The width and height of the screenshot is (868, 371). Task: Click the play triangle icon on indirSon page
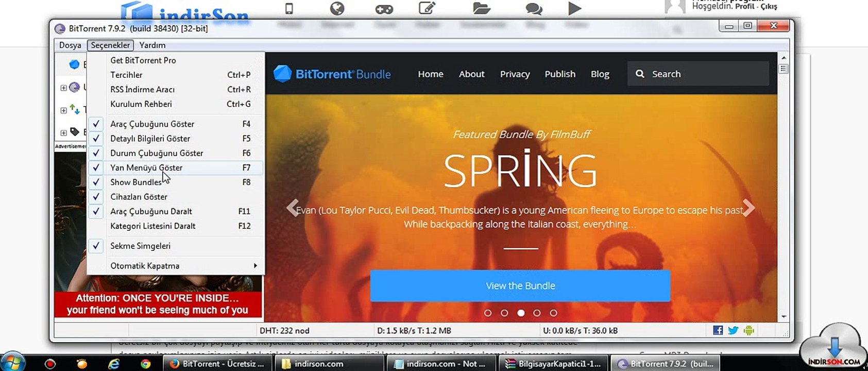(x=575, y=8)
